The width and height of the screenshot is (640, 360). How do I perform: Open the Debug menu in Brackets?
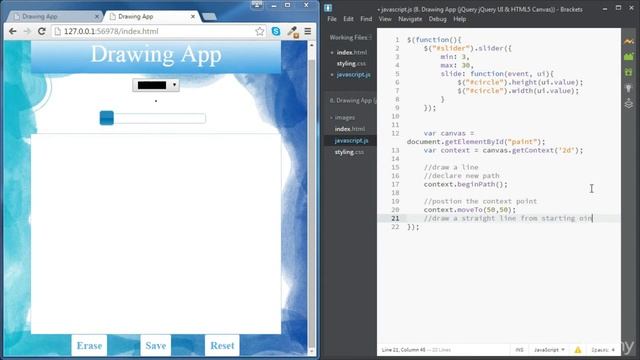pos(438,19)
